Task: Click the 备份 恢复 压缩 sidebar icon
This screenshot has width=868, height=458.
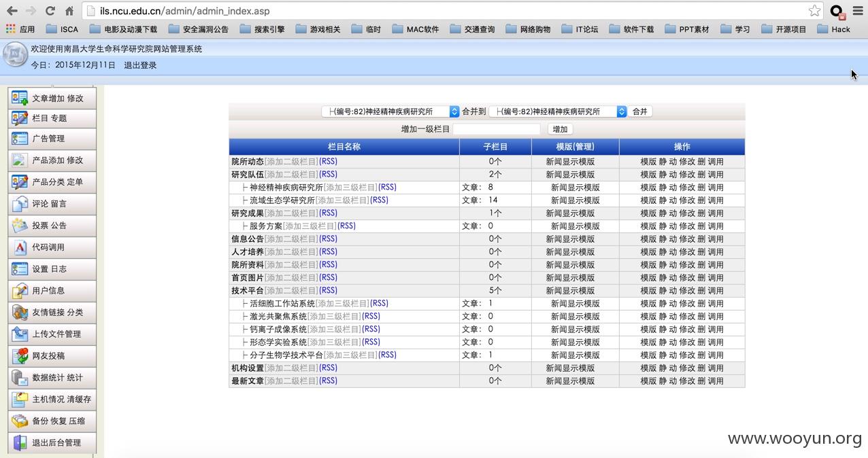Action: pos(20,421)
